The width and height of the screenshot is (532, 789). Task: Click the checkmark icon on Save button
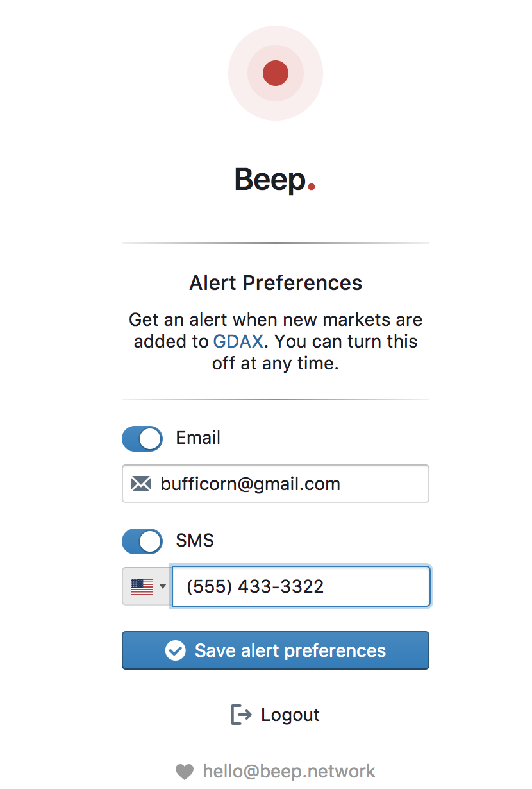tap(175, 650)
